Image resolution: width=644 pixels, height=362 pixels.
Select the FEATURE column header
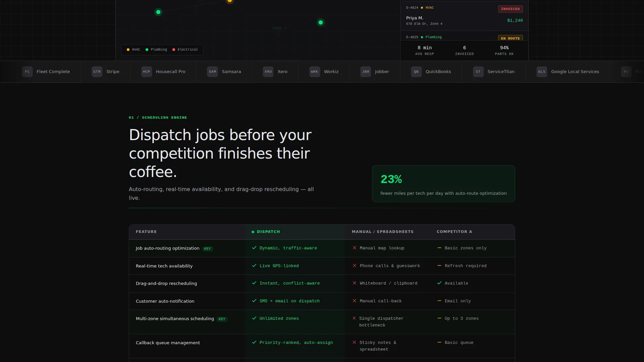click(x=146, y=232)
